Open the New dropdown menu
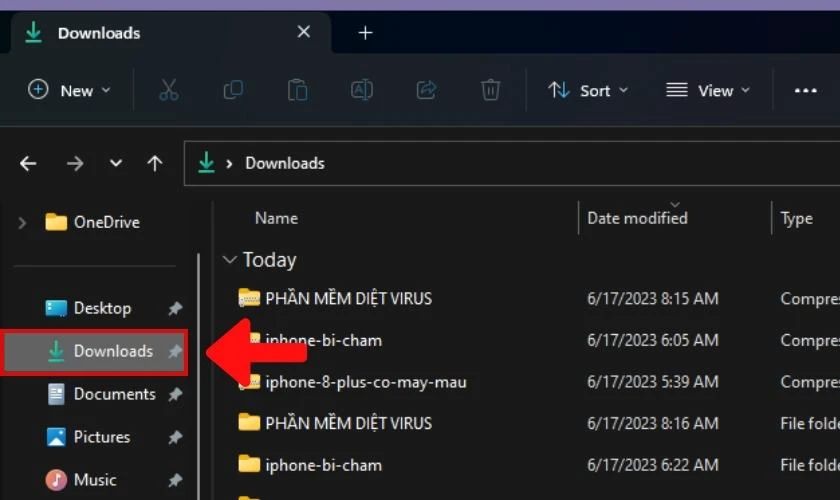Image resolution: width=840 pixels, height=500 pixels. [69, 90]
